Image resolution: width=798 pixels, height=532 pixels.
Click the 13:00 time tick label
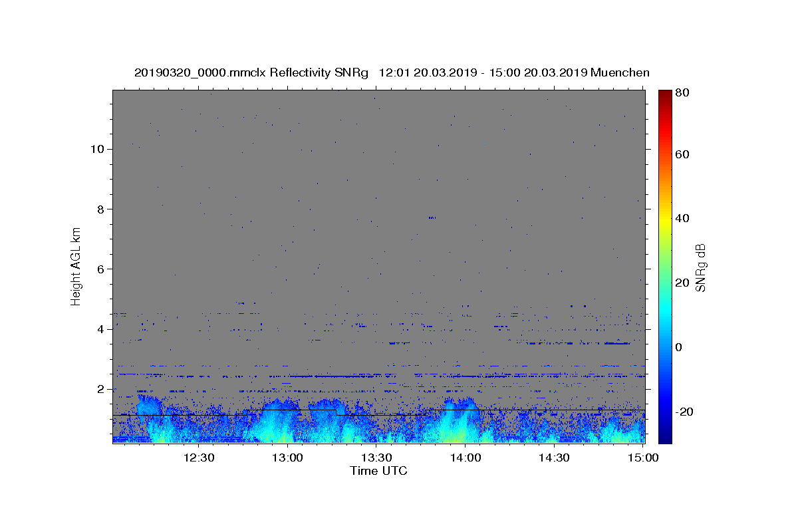[x=287, y=458]
